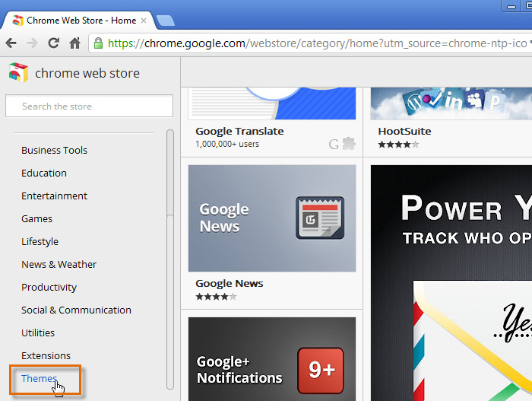Image resolution: width=532 pixels, height=401 pixels.
Task: Click the sidebar category scrollbar
Action: coord(170,259)
